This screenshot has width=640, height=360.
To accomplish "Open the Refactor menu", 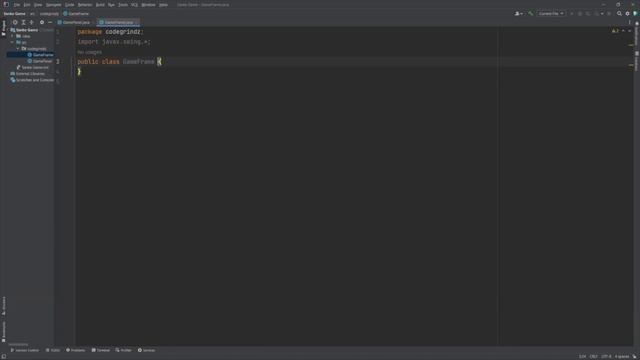I will (85, 5).
